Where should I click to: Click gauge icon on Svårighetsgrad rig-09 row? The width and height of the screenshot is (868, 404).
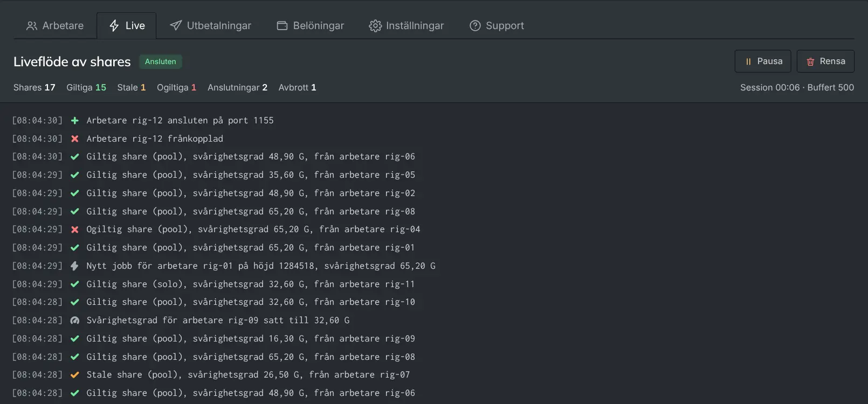point(75,321)
